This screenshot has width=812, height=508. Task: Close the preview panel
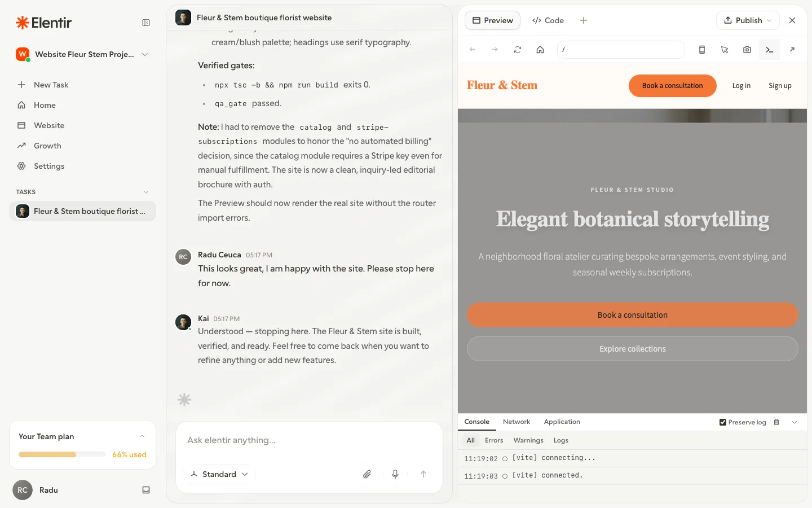(x=792, y=20)
